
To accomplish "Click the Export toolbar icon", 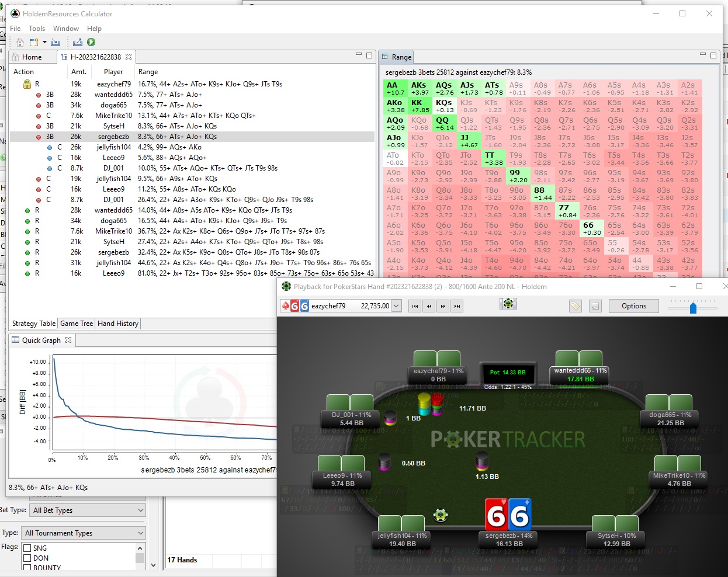I will pos(77,42).
